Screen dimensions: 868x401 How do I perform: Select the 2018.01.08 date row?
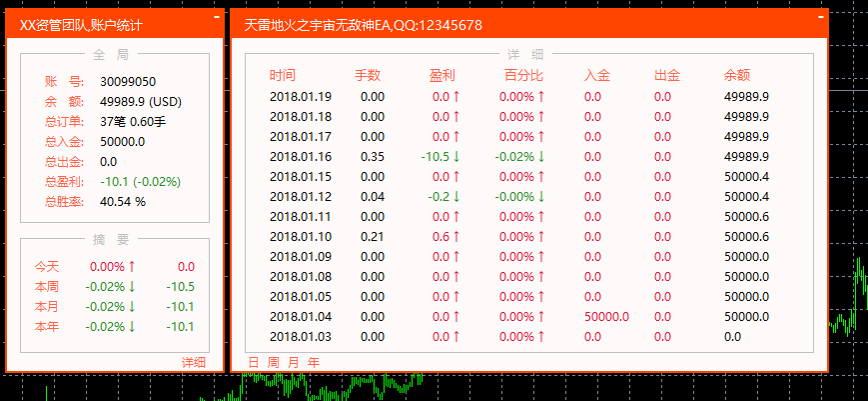coord(519,276)
